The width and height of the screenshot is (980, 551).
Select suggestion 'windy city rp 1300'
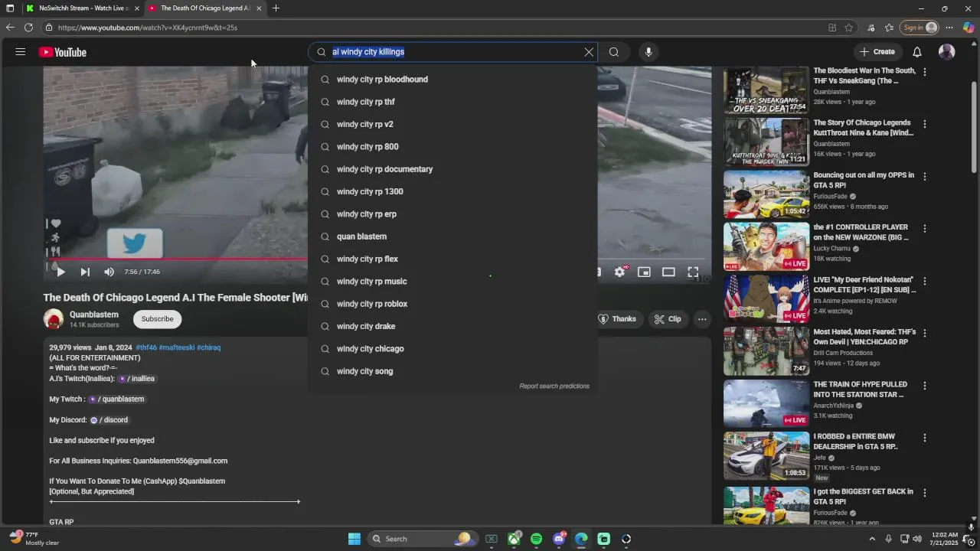pos(452,191)
